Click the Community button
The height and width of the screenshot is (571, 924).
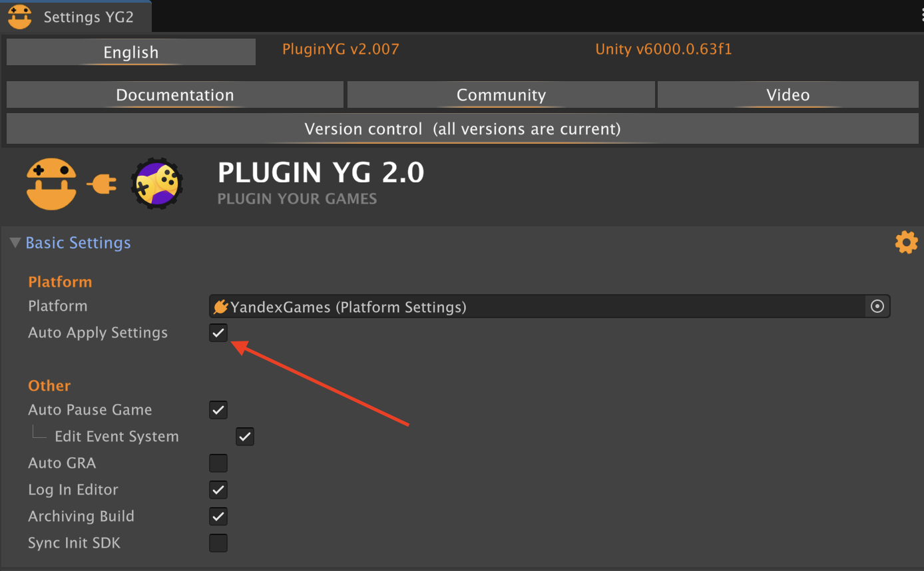tap(501, 95)
